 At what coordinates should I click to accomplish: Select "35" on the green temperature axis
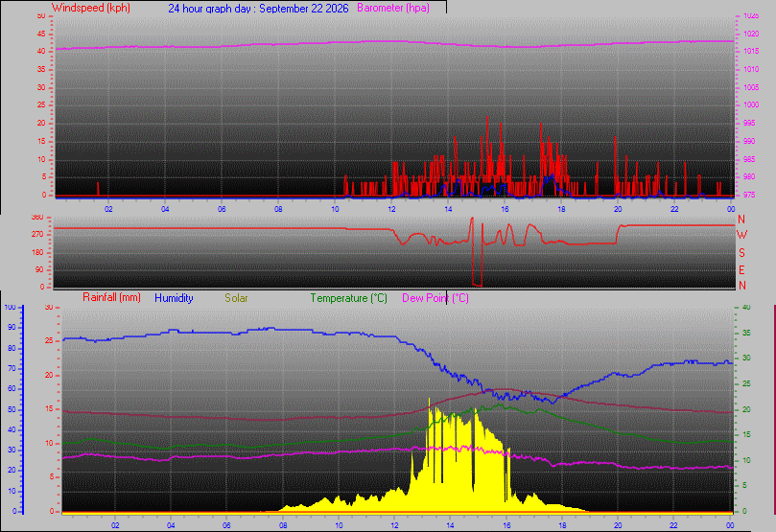[746, 333]
